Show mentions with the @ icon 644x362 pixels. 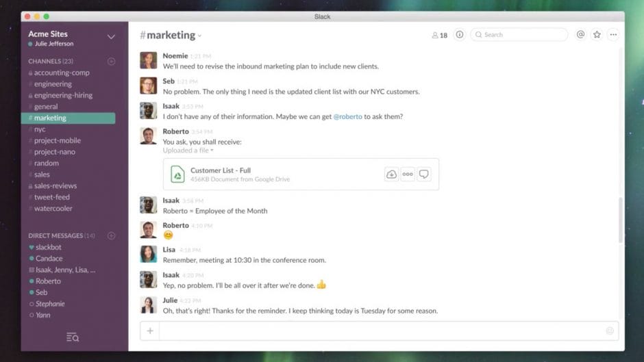click(580, 35)
